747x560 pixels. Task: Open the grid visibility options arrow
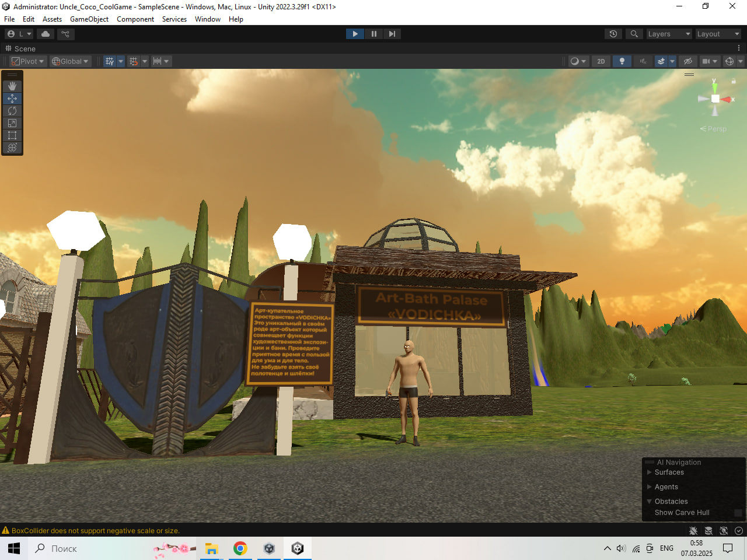tap(121, 61)
